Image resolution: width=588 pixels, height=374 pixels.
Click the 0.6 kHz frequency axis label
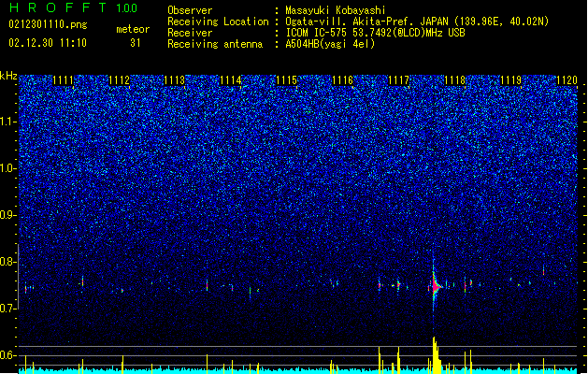8,355
